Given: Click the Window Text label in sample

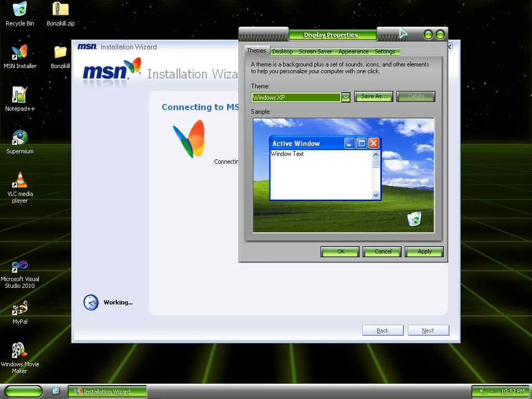Looking at the screenshot, I should coord(287,154).
